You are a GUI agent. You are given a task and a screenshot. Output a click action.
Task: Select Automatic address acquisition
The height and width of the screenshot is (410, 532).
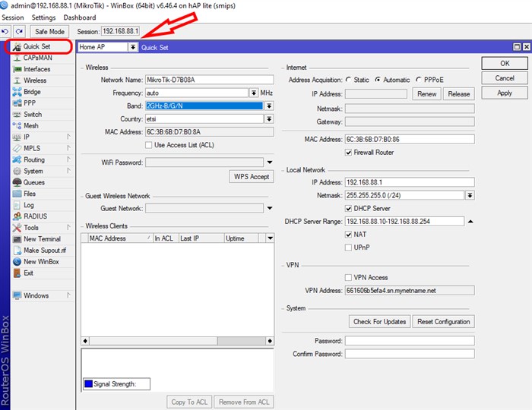tap(378, 80)
